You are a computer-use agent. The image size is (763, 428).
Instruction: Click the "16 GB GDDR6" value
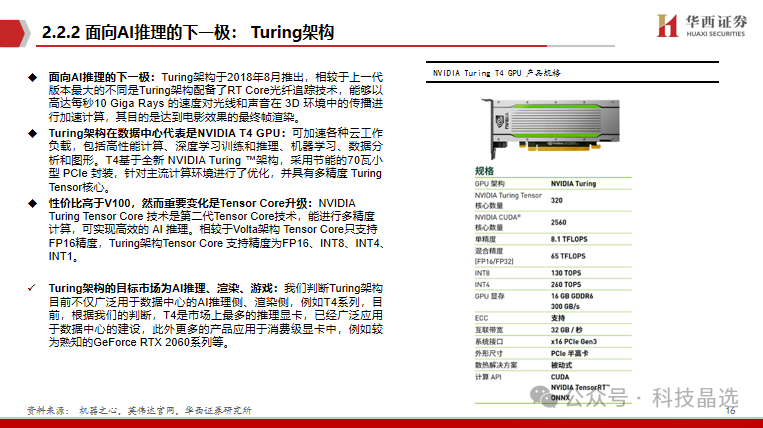point(572,296)
